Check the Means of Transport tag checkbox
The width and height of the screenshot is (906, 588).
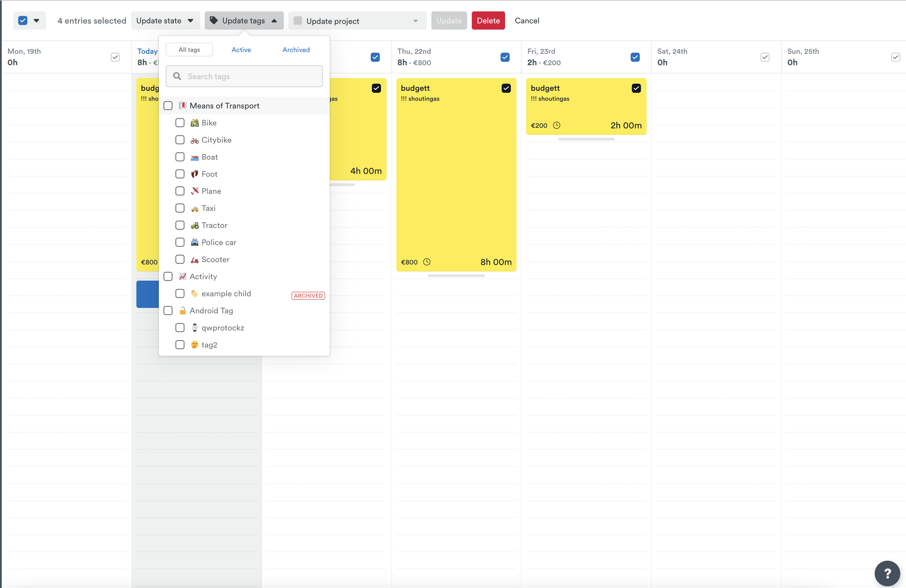point(168,105)
